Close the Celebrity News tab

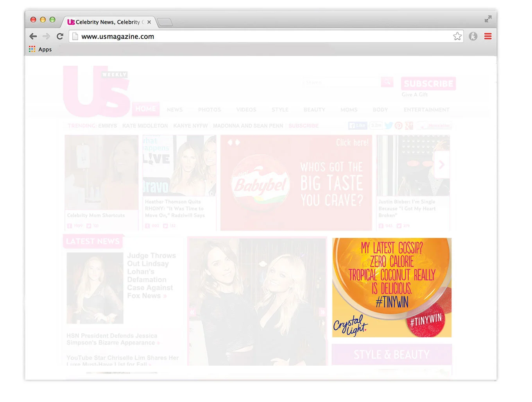(149, 22)
